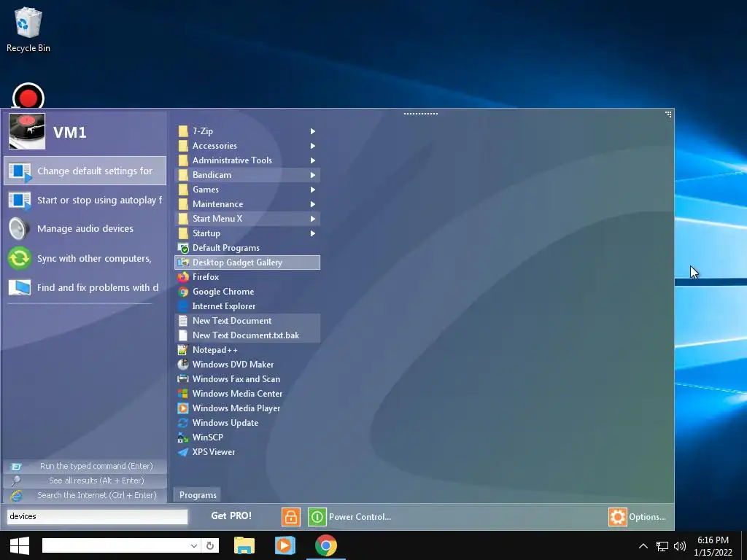This screenshot has height=560, width=747.
Task: Launch Notepad++
Action: [247, 349]
